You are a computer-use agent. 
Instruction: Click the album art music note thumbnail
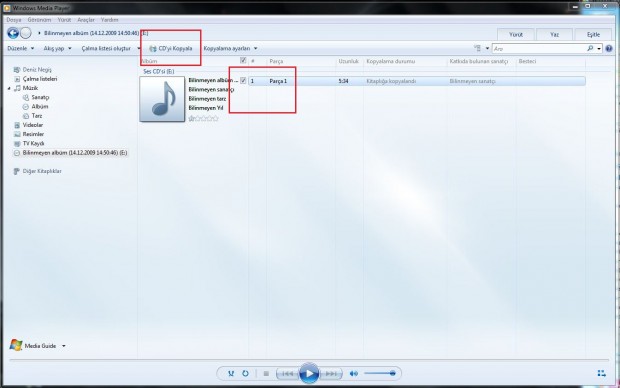coord(162,99)
